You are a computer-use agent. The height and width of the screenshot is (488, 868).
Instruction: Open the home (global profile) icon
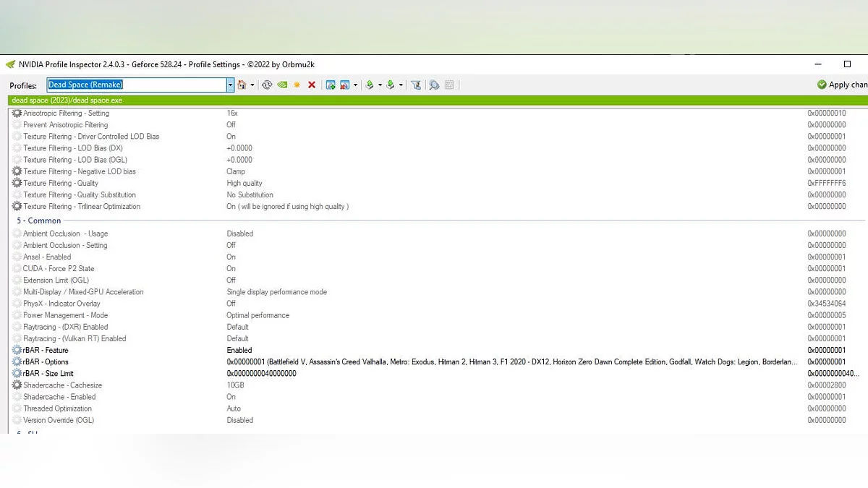click(242, 85)
